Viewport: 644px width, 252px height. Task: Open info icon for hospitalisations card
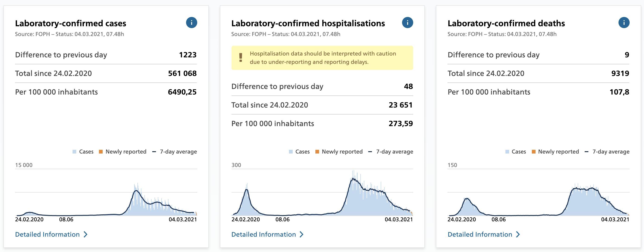(407, 23)
